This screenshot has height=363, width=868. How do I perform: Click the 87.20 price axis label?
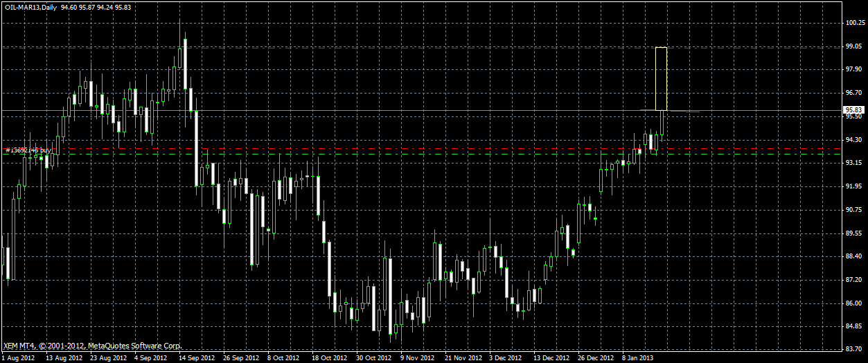853,280
